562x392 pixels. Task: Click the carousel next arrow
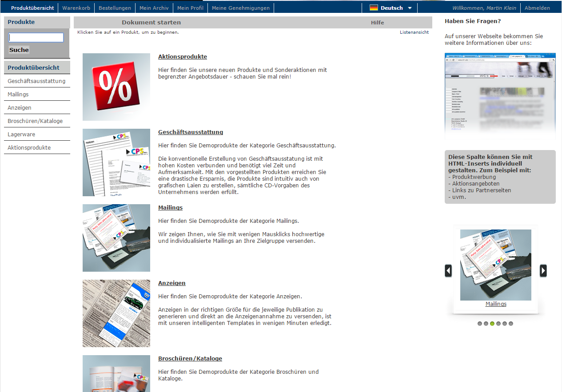543,271
